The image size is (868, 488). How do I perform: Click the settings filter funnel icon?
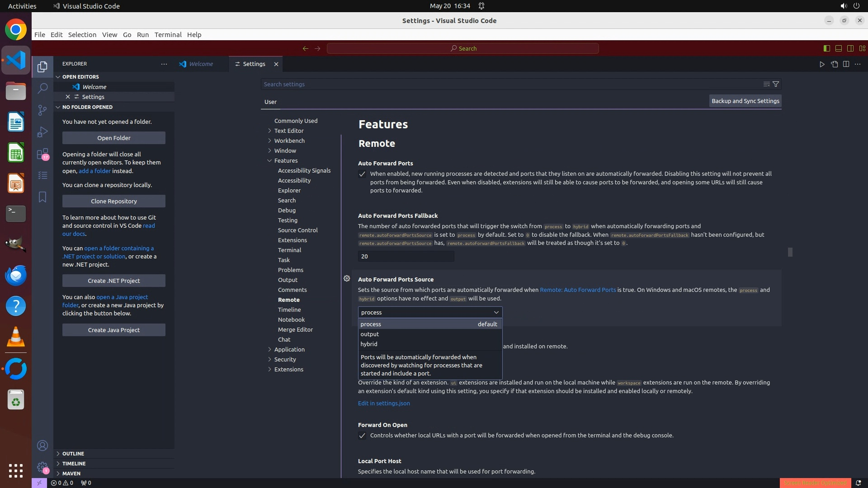coord(776,84)
